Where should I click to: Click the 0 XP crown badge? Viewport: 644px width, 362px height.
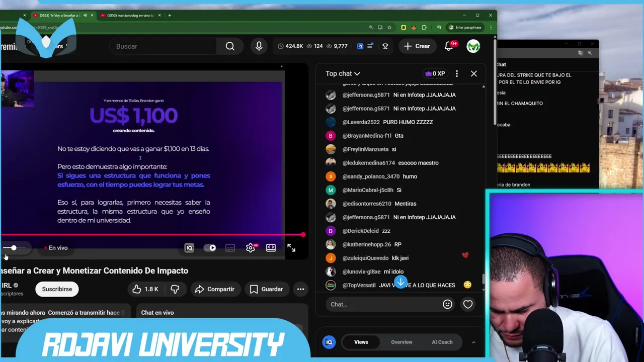point(435,73)
